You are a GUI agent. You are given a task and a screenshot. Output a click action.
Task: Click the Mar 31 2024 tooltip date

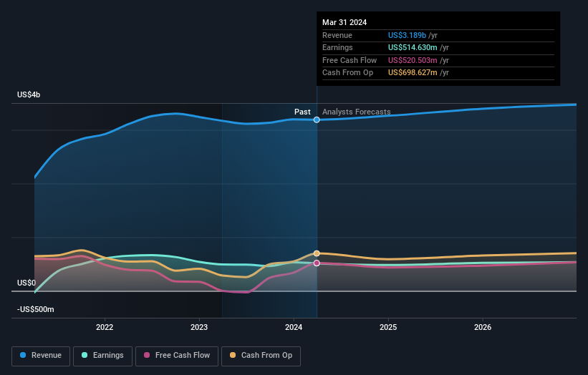click(344, 22)
